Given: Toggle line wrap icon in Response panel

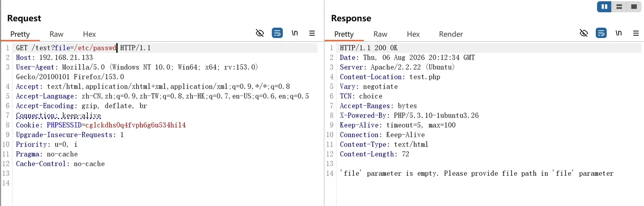Looking at the screenshot, I should coord(601,33).
